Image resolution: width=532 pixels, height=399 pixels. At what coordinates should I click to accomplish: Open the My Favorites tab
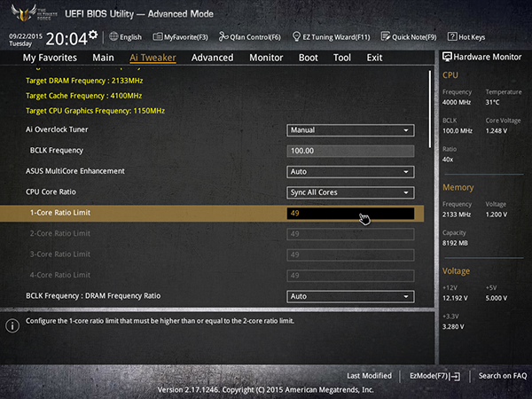50,58
